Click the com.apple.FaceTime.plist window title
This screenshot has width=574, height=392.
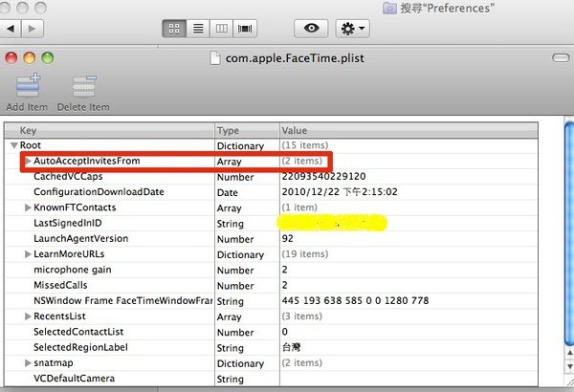(x=295, y=58)
